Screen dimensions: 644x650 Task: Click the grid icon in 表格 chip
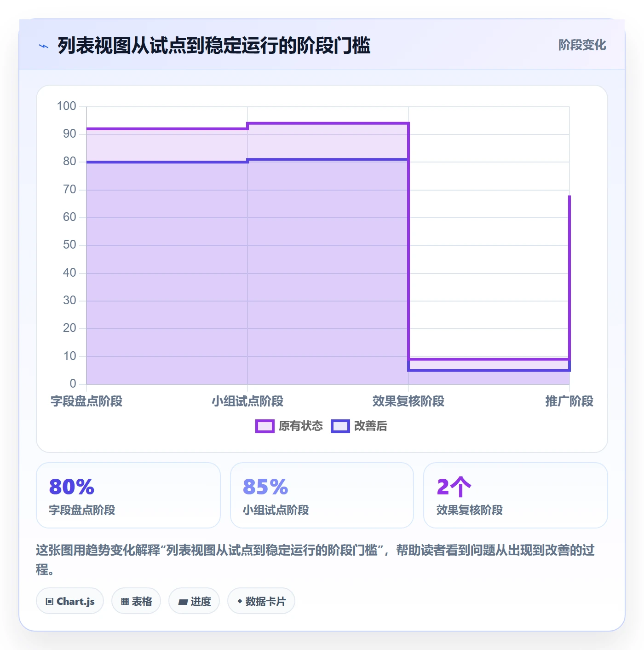[125, 602]
